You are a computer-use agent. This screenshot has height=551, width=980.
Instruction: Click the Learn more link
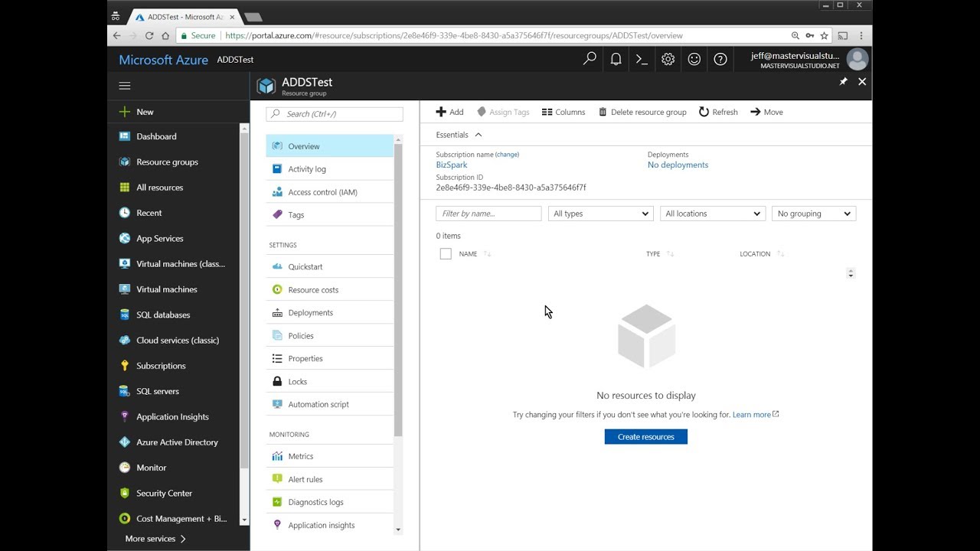coord(756,414)
